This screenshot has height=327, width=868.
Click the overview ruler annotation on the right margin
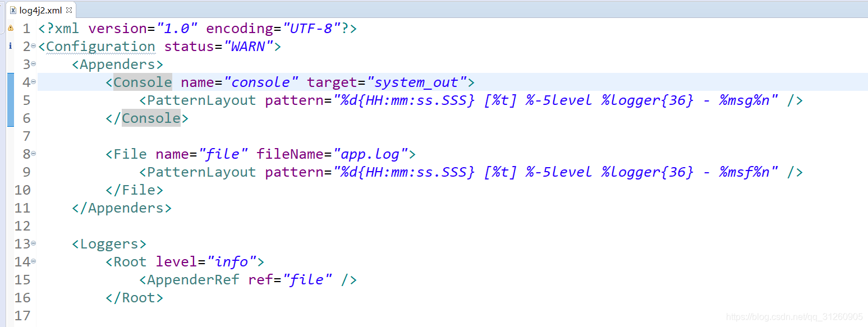click(x=865, y=28)
